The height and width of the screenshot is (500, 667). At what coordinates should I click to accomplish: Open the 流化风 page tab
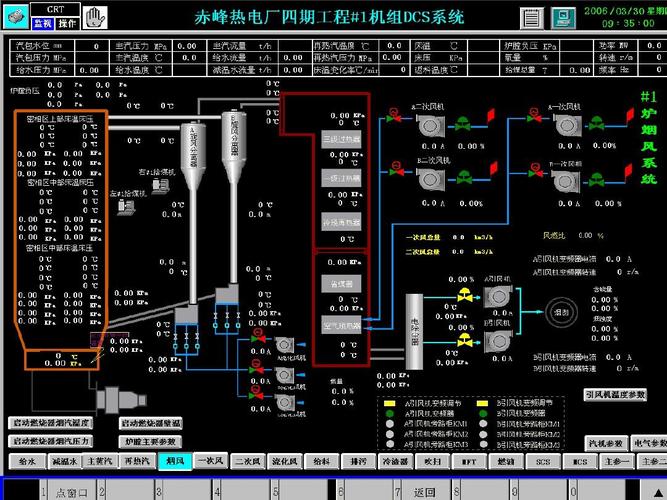click(x=285, y=461)
